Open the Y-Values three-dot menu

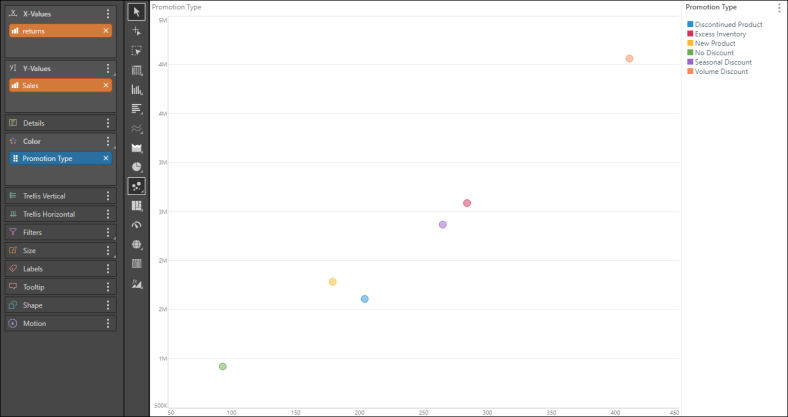pos(108,68)
